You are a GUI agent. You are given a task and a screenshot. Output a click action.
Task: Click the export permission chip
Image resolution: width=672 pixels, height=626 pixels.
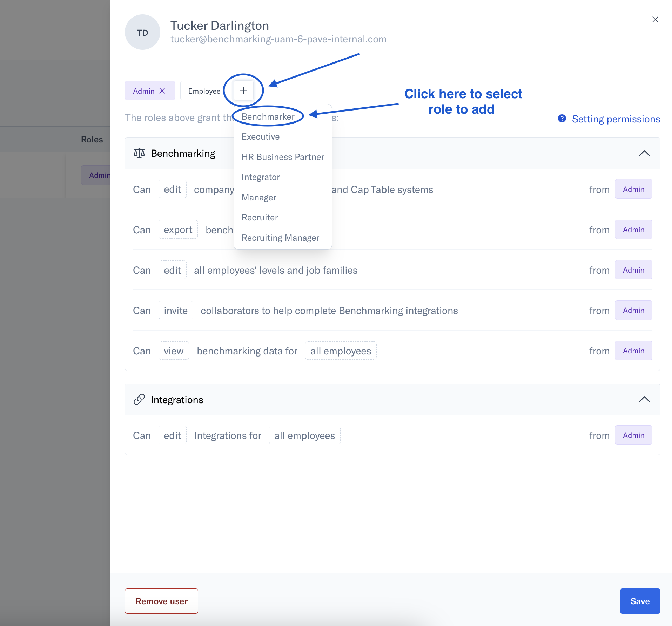click(x=178, y=229)
